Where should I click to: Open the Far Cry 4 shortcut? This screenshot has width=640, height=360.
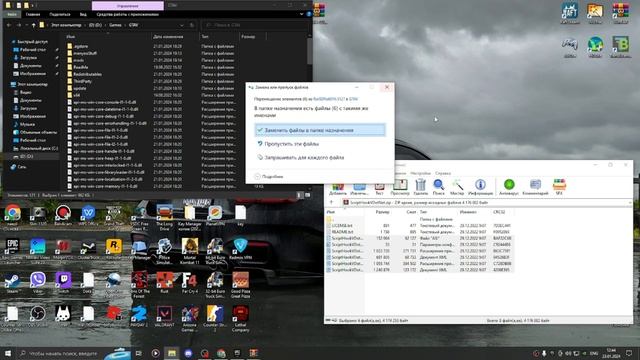click(x=189, y=282)
